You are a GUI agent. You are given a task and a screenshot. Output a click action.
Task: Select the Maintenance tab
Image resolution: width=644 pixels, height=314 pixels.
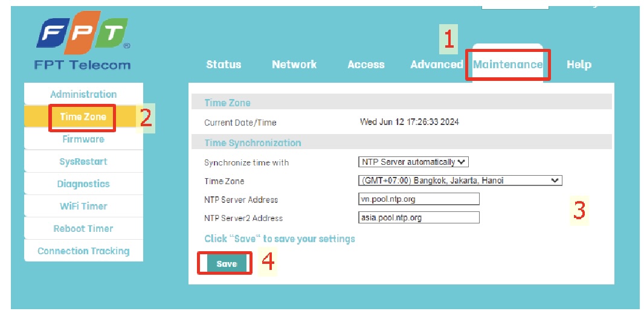point(507,65)
